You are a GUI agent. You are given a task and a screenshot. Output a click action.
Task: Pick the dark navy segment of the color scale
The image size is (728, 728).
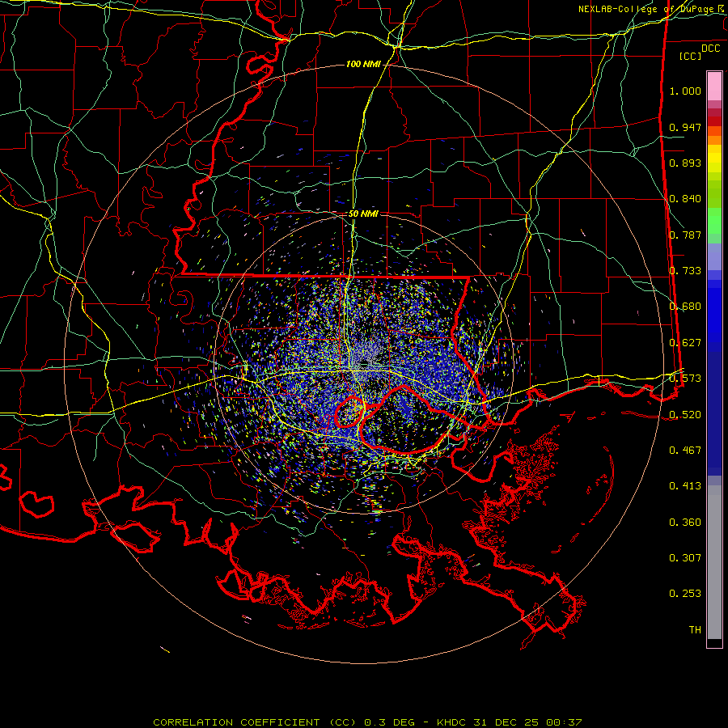(x=714, y=413)
